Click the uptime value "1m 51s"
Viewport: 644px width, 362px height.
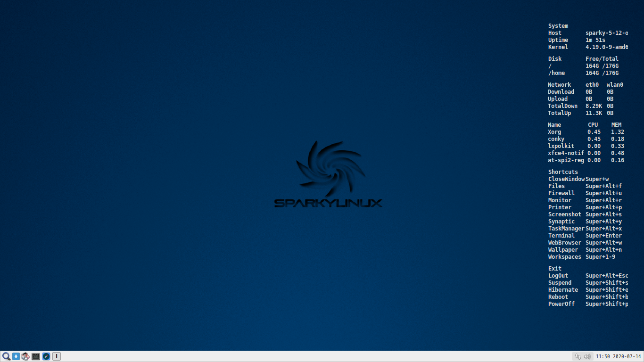coord(595,40)
